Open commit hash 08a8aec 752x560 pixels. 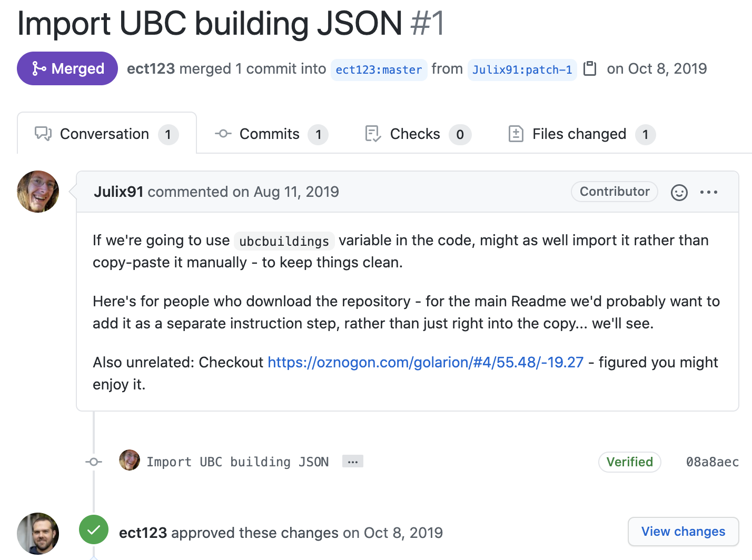[x=712, y=462]
